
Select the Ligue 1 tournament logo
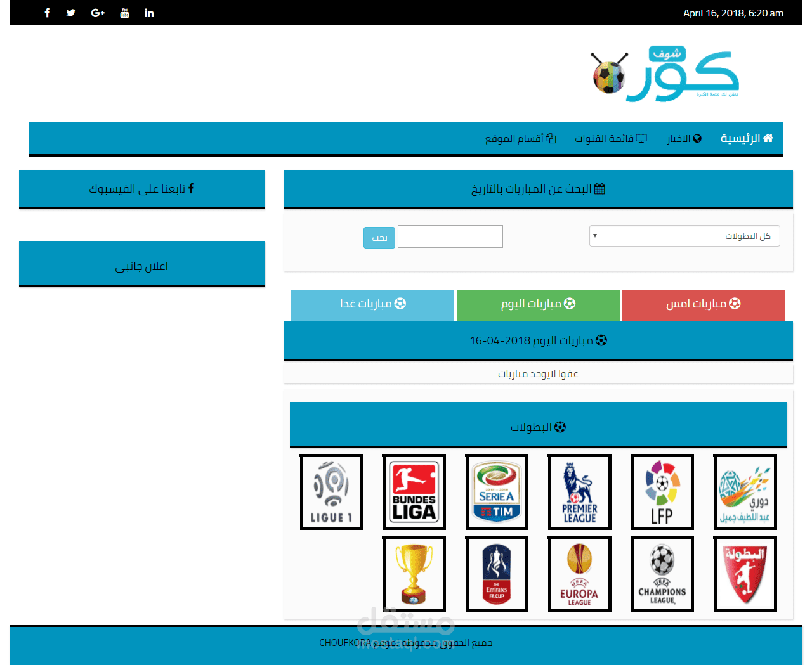point(331,492)
